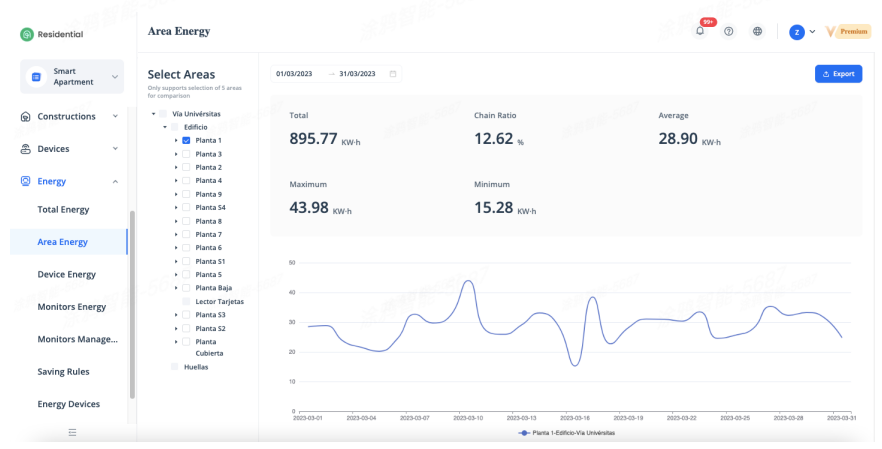Screen dimensions: 882x449
Task: Click the Premium badge icon
Action: 848,32
